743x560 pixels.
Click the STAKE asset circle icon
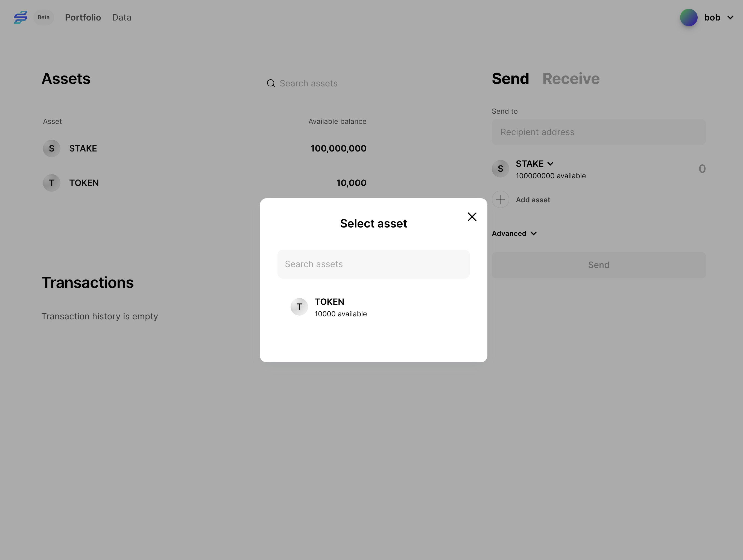coord(51,148)
